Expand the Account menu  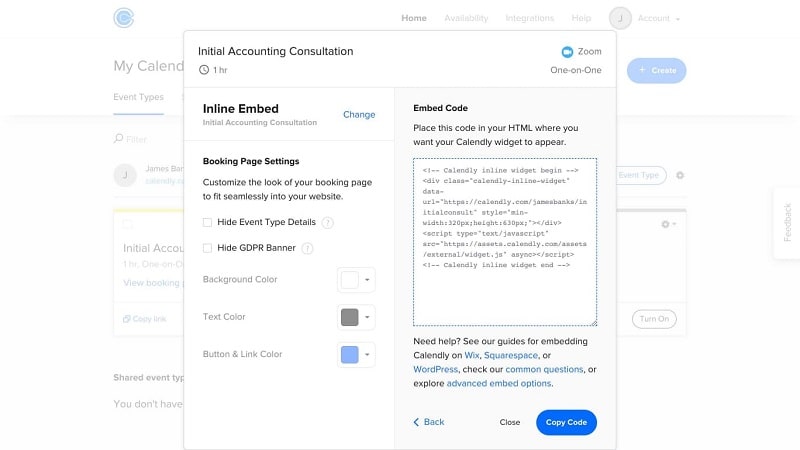click(x=658, y=18)
